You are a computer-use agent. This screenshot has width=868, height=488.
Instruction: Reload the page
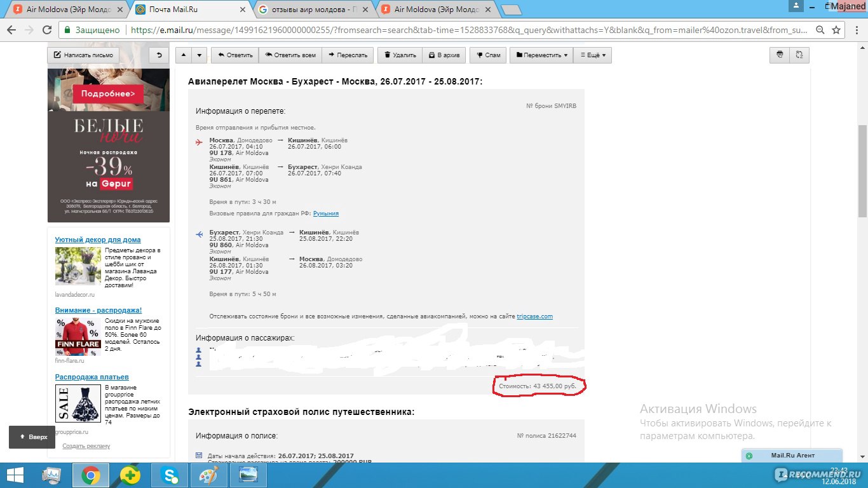(46, 30)
